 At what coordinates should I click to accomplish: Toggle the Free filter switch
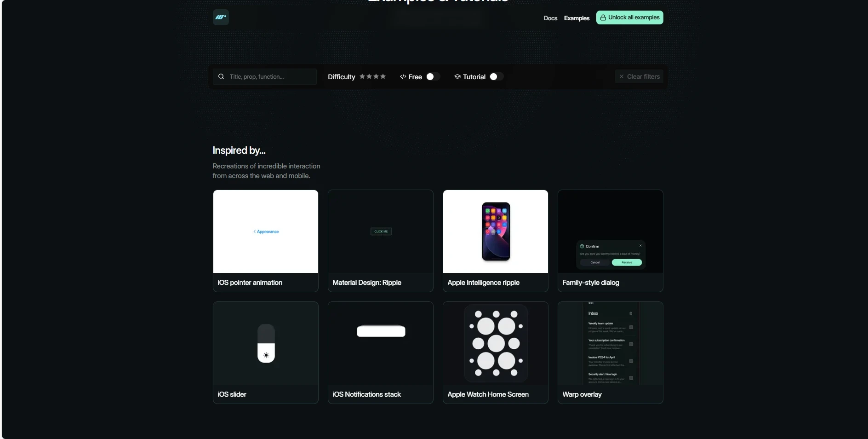433,77
